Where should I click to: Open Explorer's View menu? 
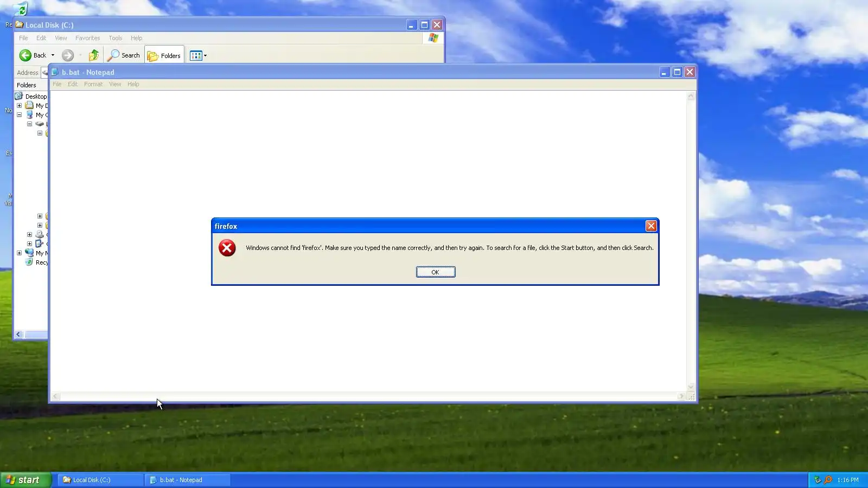pyautogui.click(x=61, y=38)
